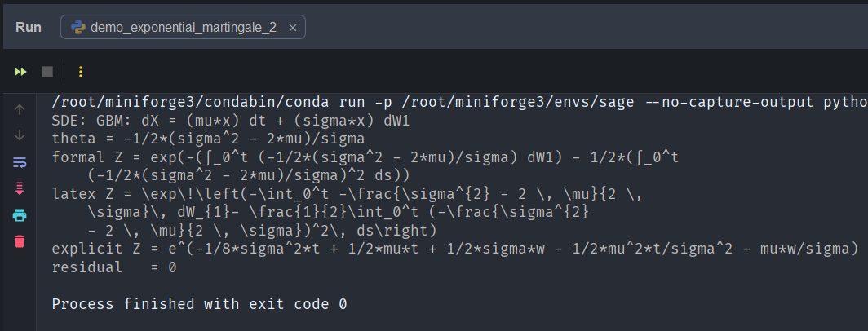The height and width of the screenshot is (331, 868).
Task: Toggle soft-wrap for console output
Action: [20, 161]
